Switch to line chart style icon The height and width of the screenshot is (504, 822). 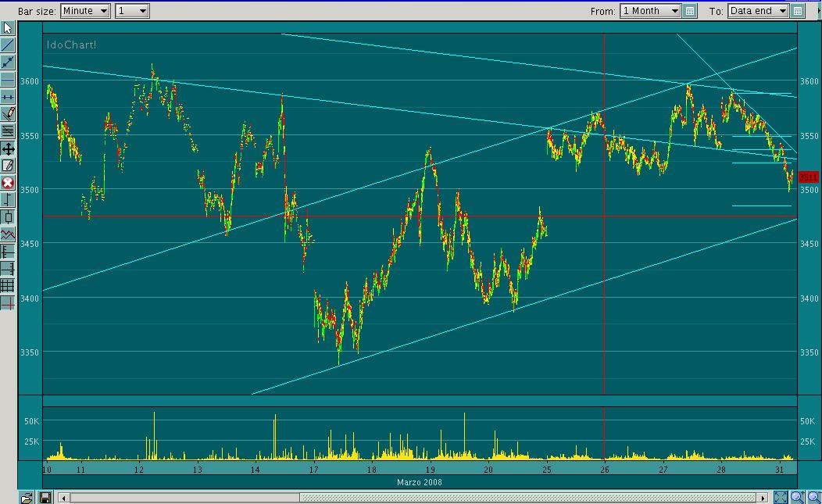[x=8, y=234]
